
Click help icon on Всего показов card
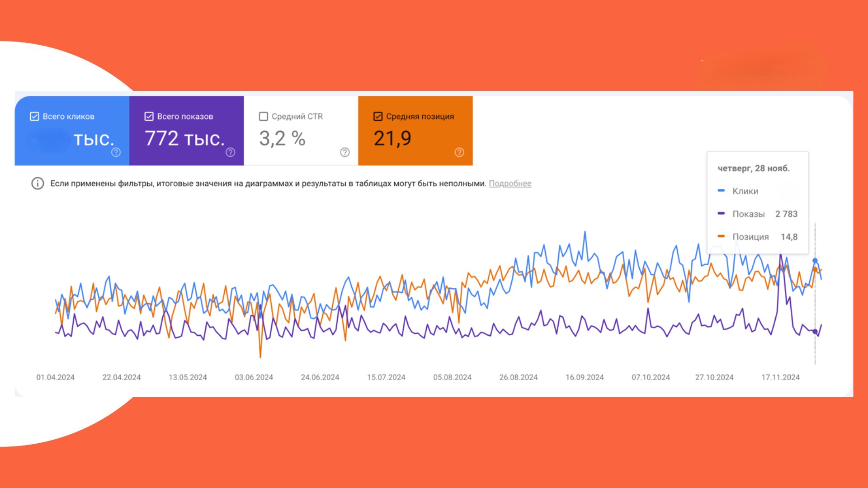(x=231, y=152)
